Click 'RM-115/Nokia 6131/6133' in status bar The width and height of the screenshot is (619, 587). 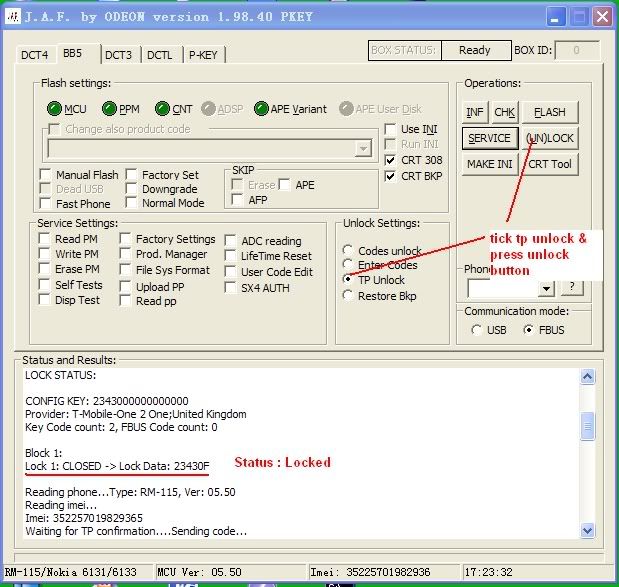(70, 572)
